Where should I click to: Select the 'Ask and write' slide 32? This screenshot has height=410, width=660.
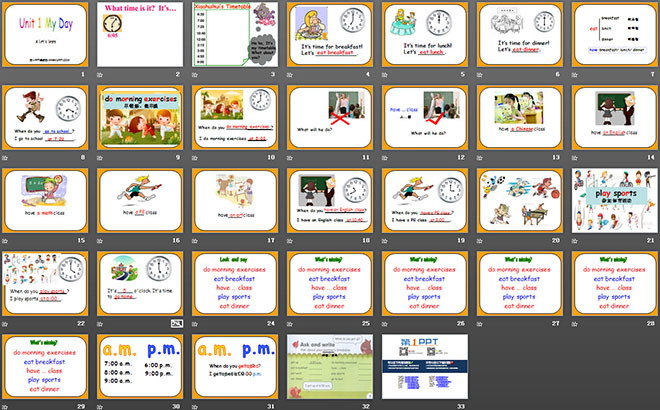tap(330, 367)
